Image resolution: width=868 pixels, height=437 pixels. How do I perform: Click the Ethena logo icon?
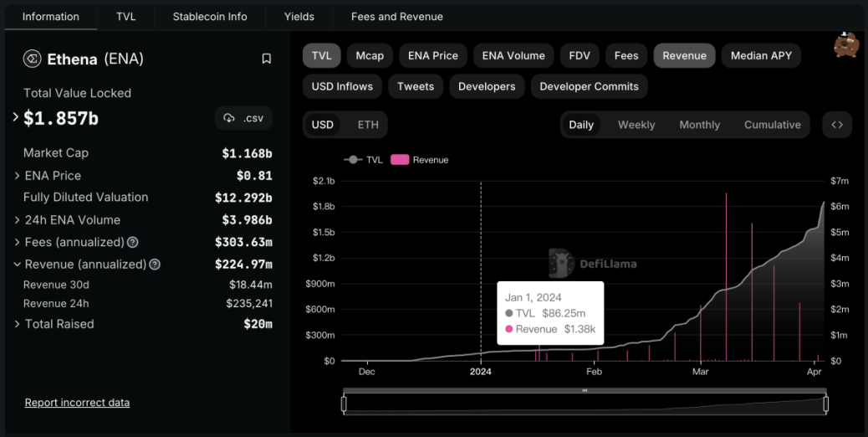[x=32, y=59]
